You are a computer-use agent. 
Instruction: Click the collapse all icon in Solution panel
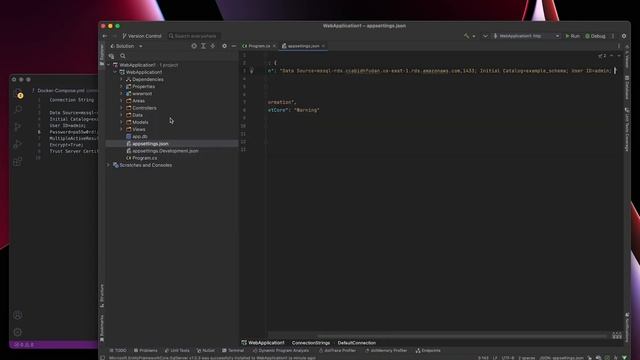[213, 46]
